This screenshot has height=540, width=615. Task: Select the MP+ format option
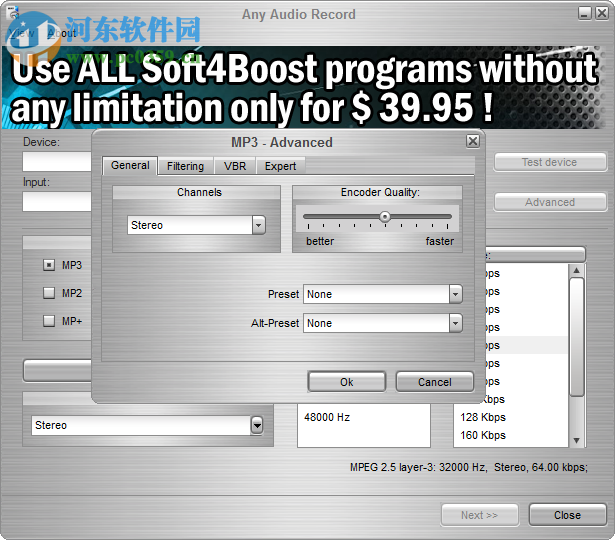49,321
